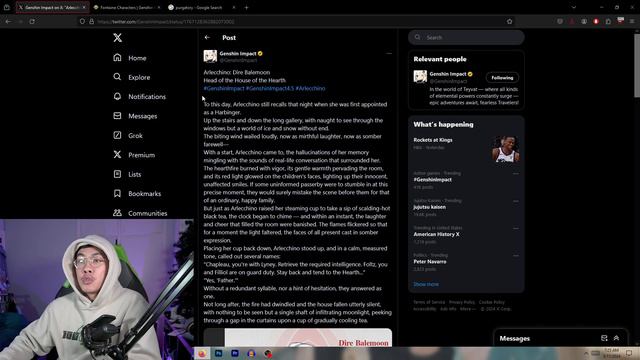Click the Communities people icon

click(x=117, y=213)
